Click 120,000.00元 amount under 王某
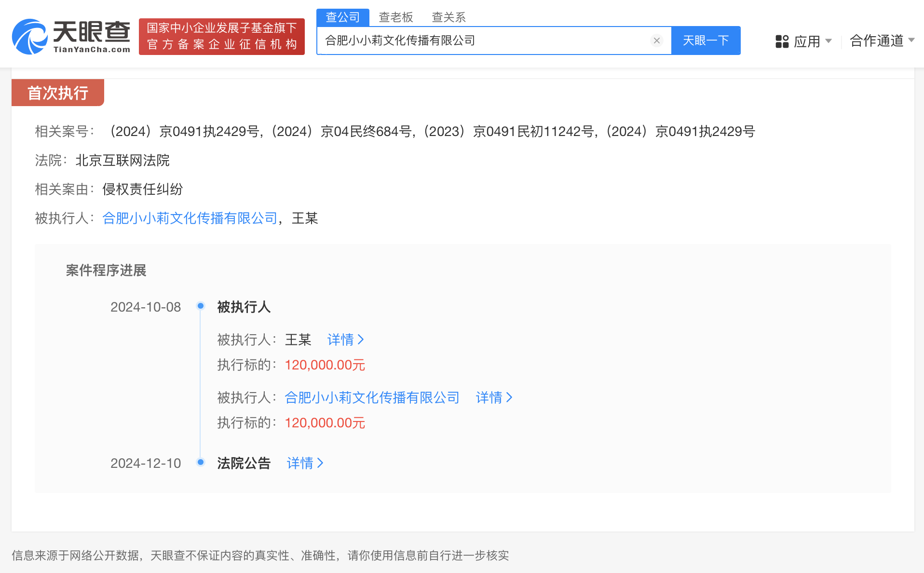This screenshot has width=924, height=573. [325, 365]
